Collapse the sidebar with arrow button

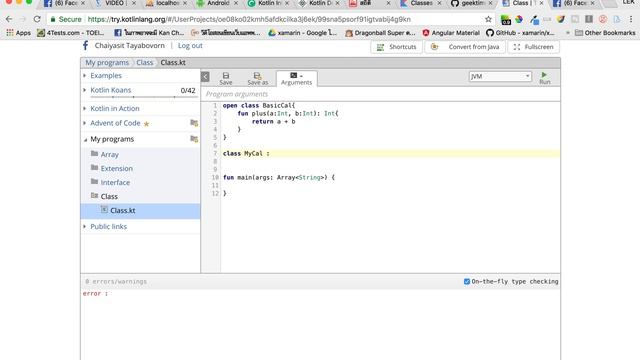pyautogui.click(x=205, y=77)
